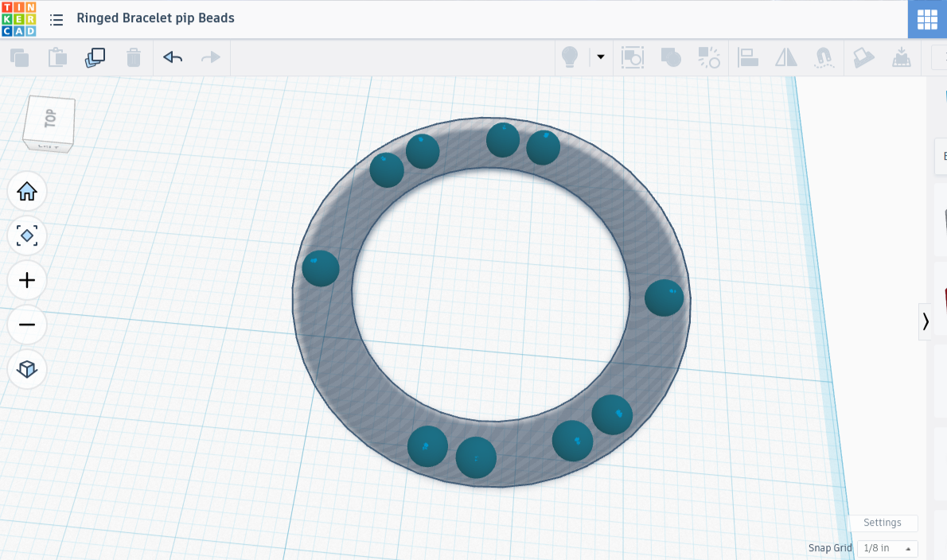Click the Zoom in plus button
The height and width of the screenshot is (560, 947).
(x=27, y=280)
